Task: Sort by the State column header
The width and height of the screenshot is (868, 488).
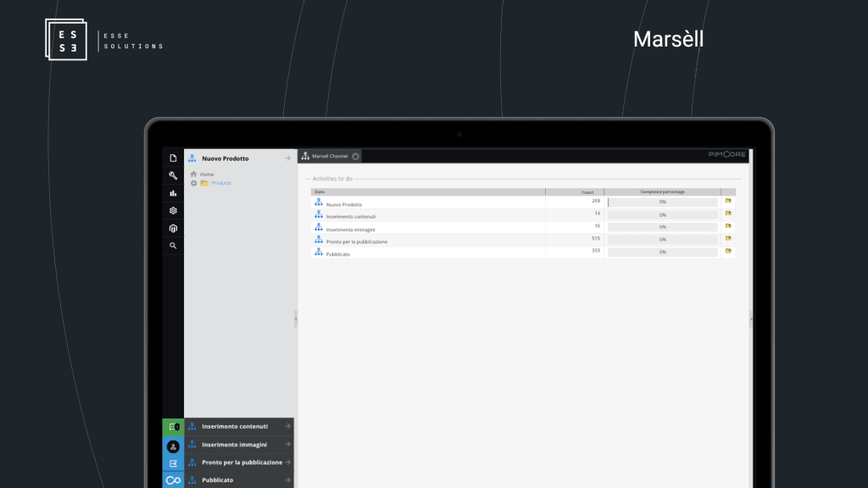Action: 428,192
